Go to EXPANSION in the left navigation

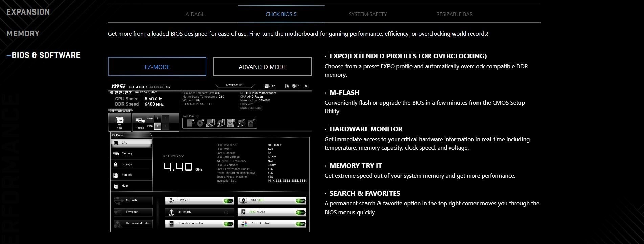pos(28,12)
